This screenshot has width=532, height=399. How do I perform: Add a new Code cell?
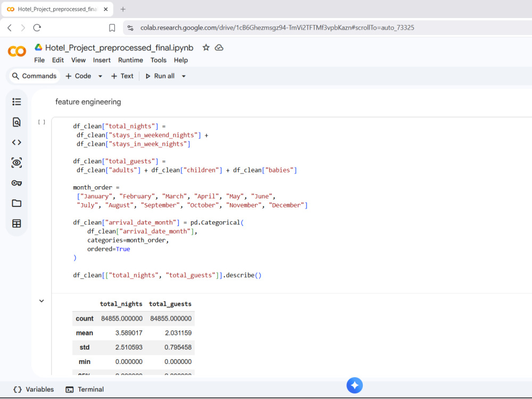(x=78, y=76)
